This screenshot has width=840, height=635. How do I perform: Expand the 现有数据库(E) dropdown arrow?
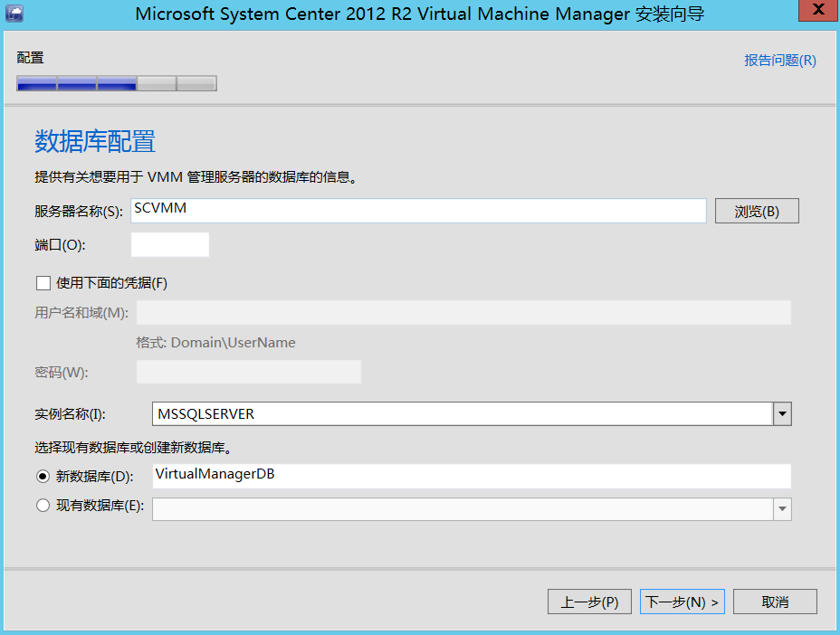[x=782, y=509]
